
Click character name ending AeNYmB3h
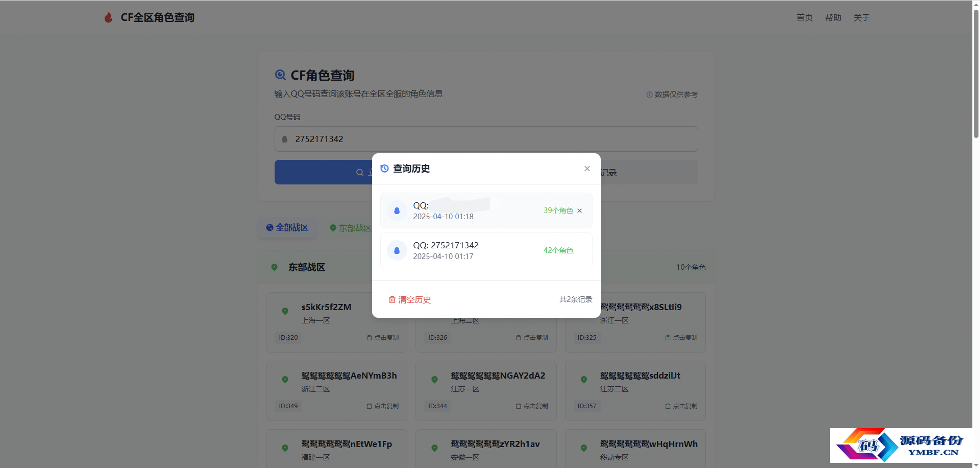point(349,376)
